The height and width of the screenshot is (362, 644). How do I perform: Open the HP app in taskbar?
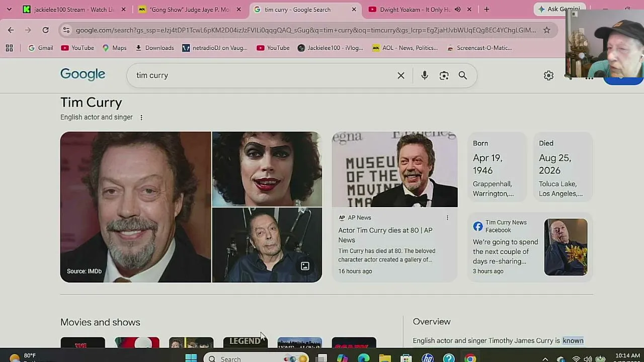pyautogui.click(x=428, y=358)
